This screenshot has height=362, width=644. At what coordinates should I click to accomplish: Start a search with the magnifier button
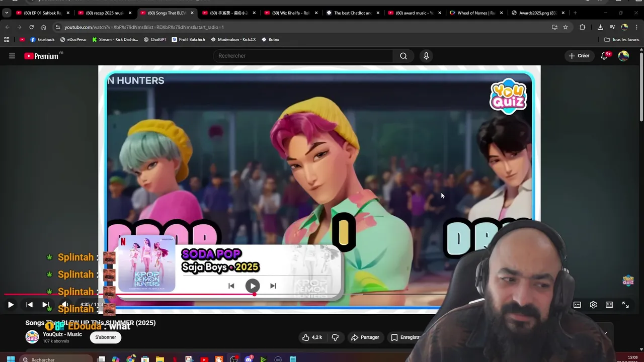coord(404,56)
